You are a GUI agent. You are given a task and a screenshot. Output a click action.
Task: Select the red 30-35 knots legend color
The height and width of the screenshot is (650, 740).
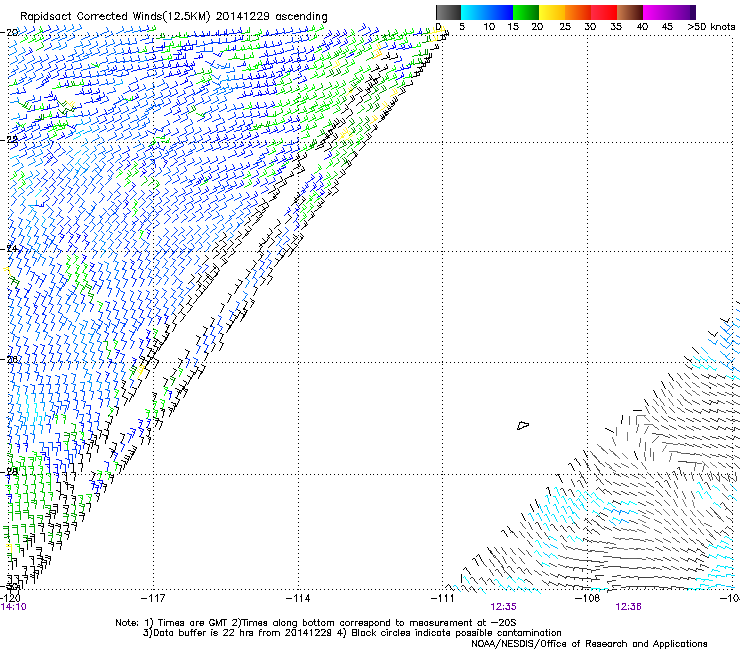pos(604,12)
